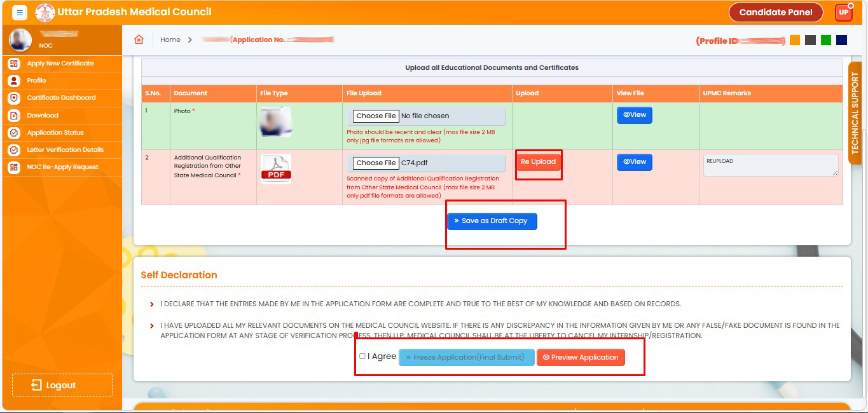Click the Certificate Dashboard shield icon
868x413 pixels.
tap(14, 98)
